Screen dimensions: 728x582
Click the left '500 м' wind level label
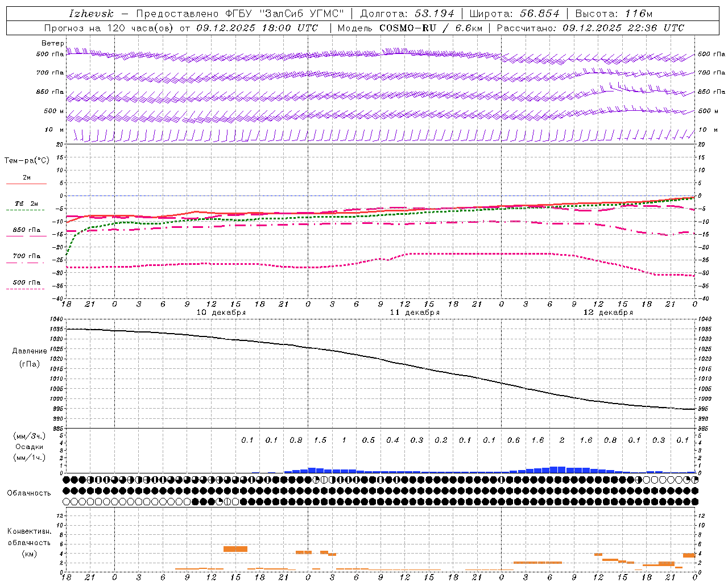click(54, 111)
